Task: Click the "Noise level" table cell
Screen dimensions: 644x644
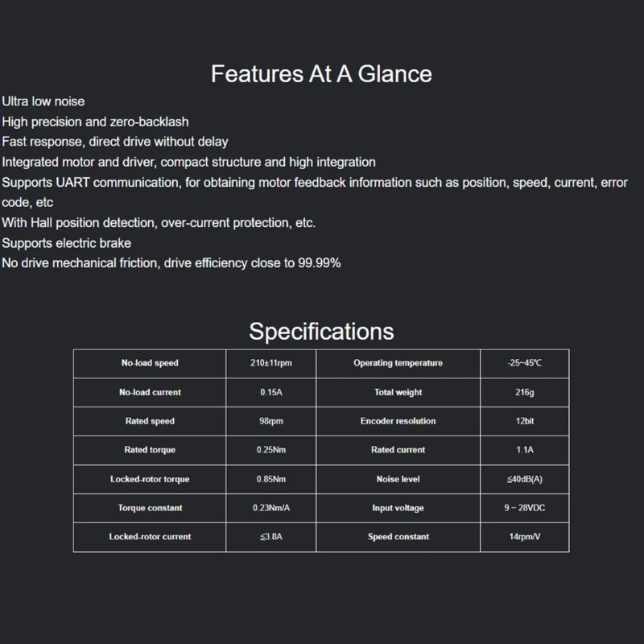Action: (x=398, y=479)
